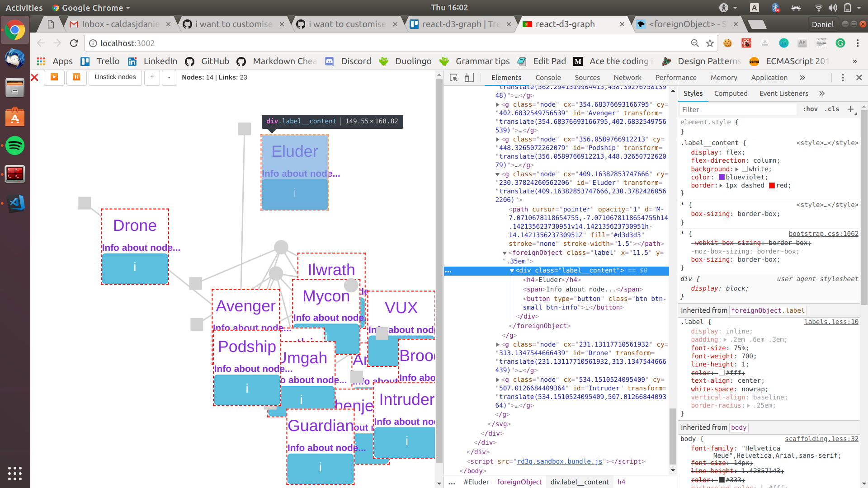
Task: Reload the page
Action: [x=74, y=43]
